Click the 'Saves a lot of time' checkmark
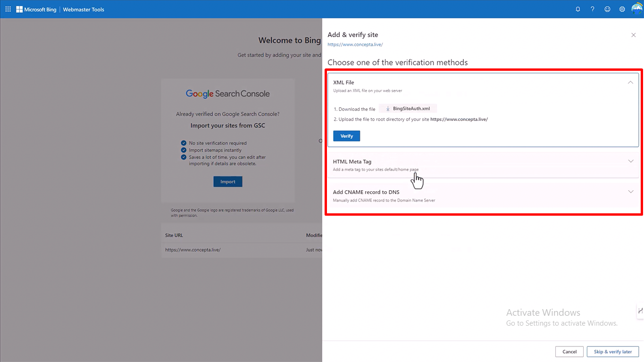The height and width of the screenshot is (362, 644). [x=184, y=157]
